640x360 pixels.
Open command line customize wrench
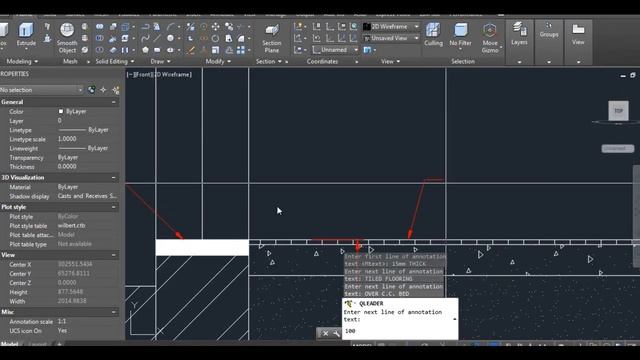[336, 333]
